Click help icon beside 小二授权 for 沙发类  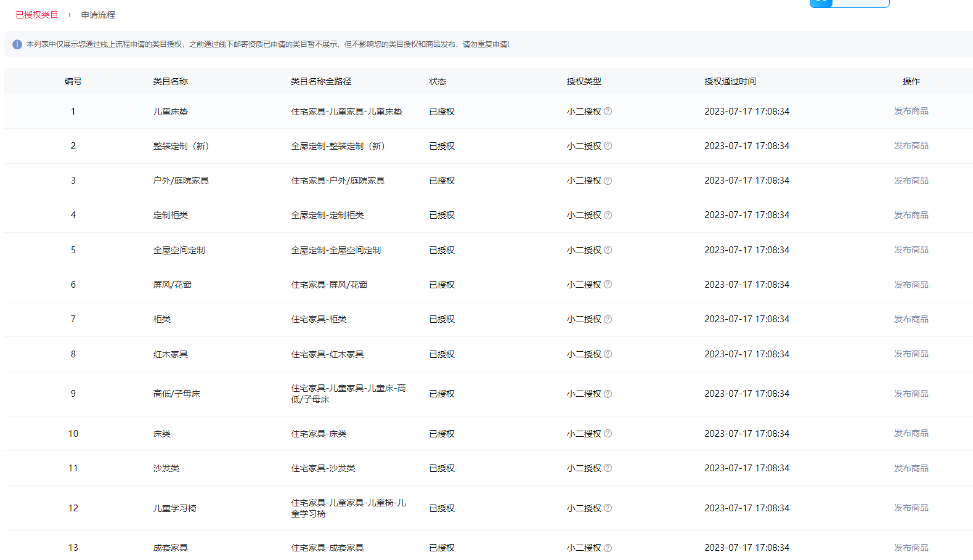608,468
